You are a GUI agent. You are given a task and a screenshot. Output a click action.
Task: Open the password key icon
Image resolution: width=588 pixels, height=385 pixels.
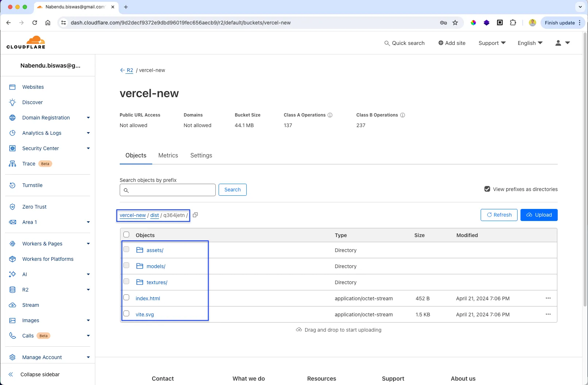(443, 23)
